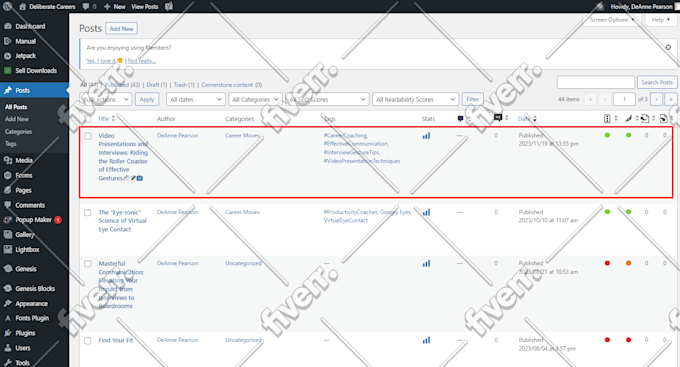View stats bar icon for Video Presentations post
This screenshot has height=367, width=680.
[x=426, y=136]
